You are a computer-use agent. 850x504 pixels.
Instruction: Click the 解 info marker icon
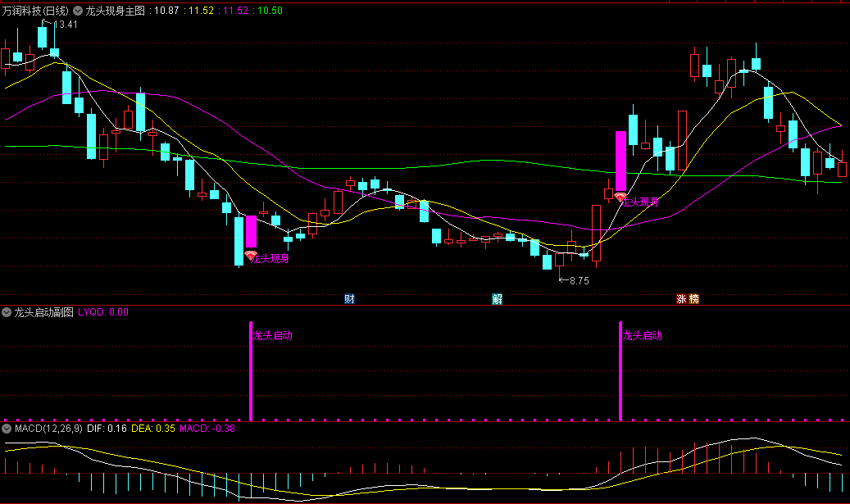click(x=497, y=298)
